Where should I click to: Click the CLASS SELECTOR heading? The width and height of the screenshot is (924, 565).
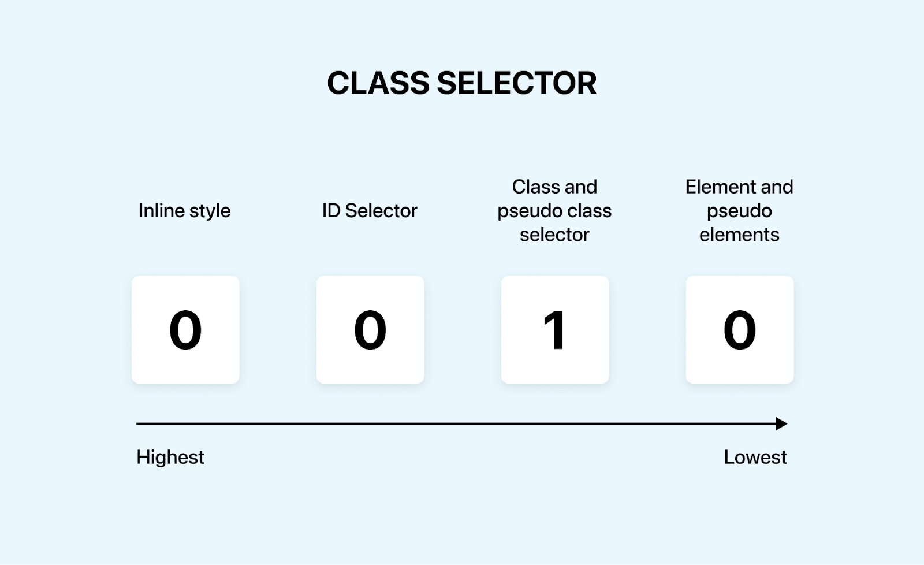pyautogui.click(x=462, y=83)
